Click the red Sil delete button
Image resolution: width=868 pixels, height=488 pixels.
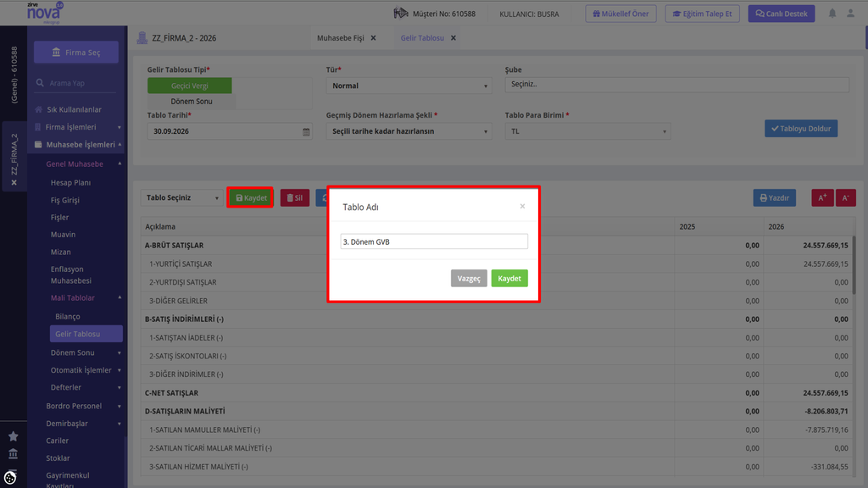tap(295, 197)
